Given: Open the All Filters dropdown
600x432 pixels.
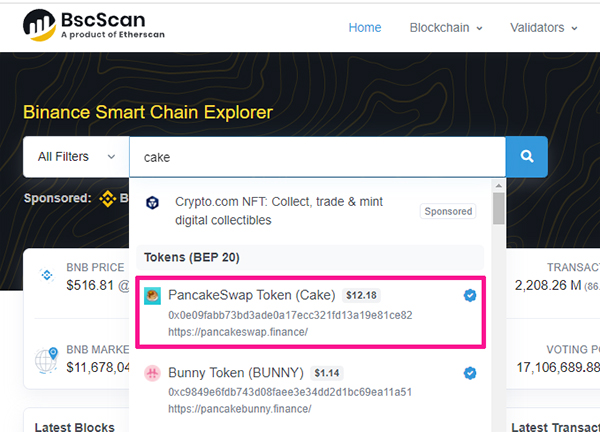Looking at the screenshot, I should [x=76, y=157].
